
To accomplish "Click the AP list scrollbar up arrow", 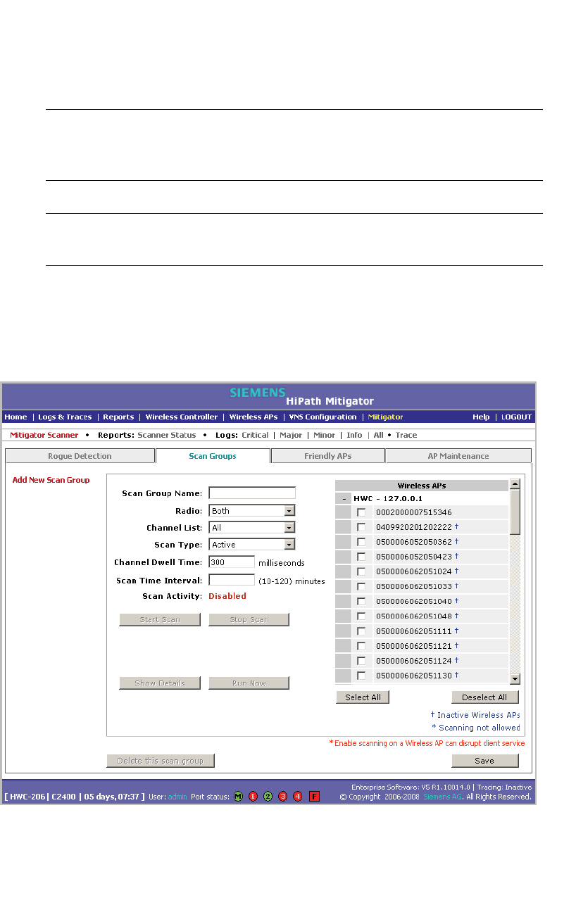I will point(515,484).
